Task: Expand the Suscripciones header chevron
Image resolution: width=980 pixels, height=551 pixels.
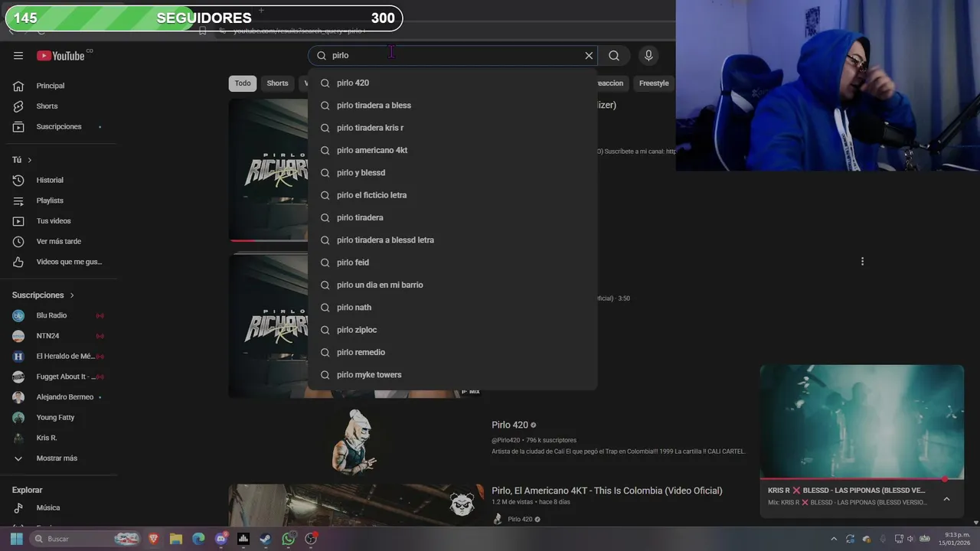Action: (72, 295)
